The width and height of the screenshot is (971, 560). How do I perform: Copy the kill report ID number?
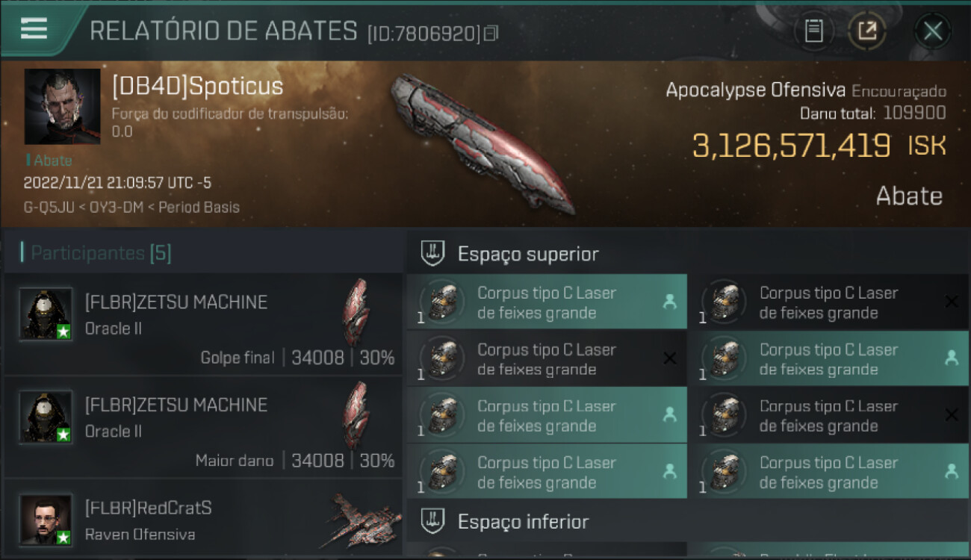[491, 34]
